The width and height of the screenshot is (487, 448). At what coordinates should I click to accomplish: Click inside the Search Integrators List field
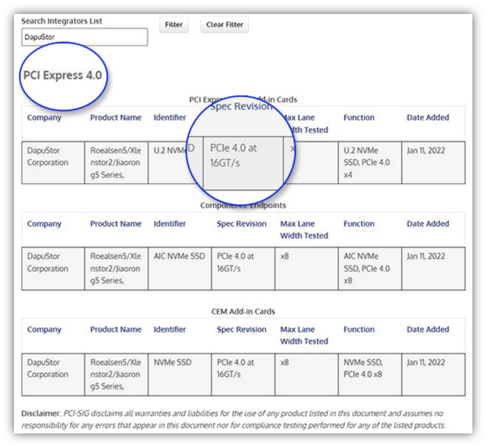pyautogui.click(x=83, y=36)
